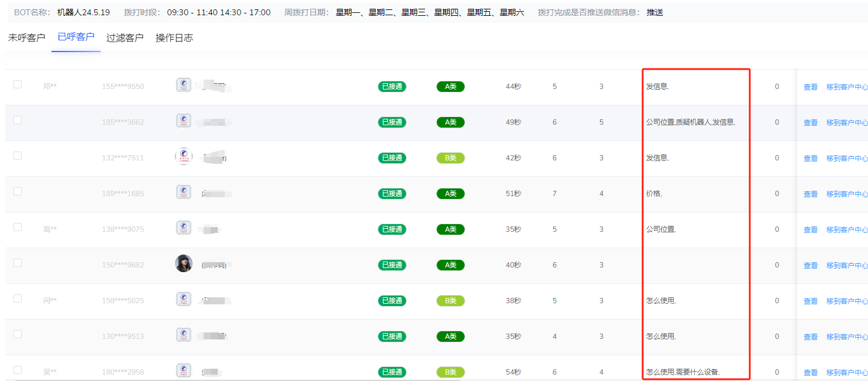Viewport: 868px width, 381px height.
Task: Open the 过滤客户 tab
Action: (123, 37)
